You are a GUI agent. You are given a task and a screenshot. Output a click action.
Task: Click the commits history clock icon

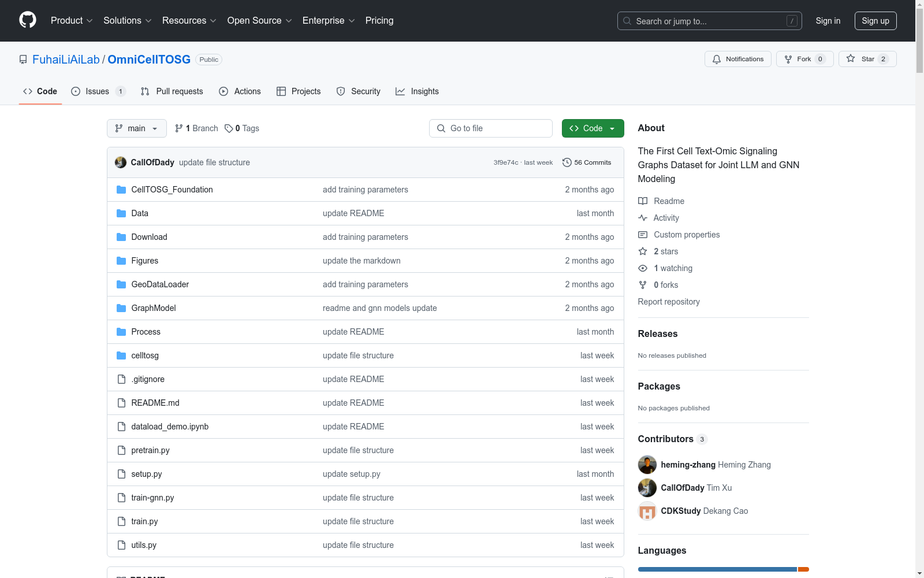click(x=567, y=162)
